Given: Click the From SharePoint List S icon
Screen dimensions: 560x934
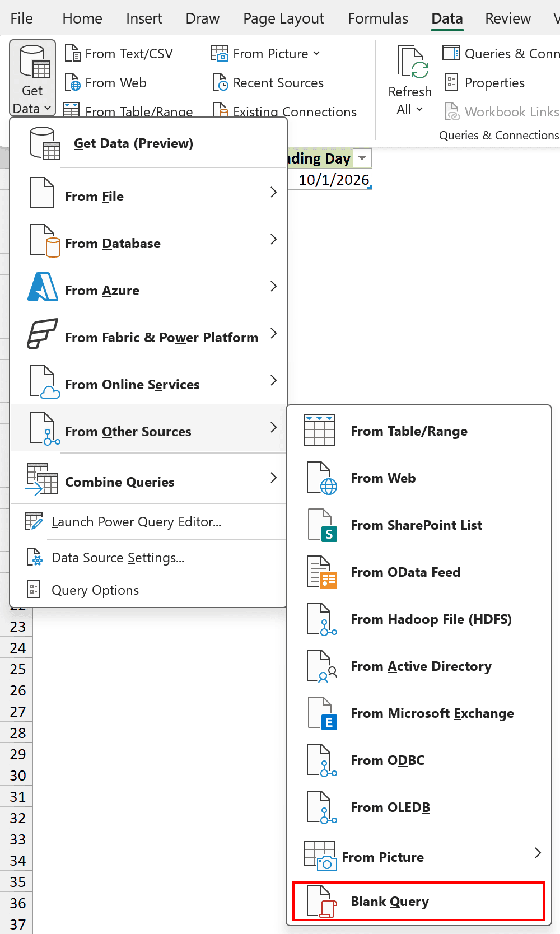Looking at the screenshot, I should [x=322, y=525].
